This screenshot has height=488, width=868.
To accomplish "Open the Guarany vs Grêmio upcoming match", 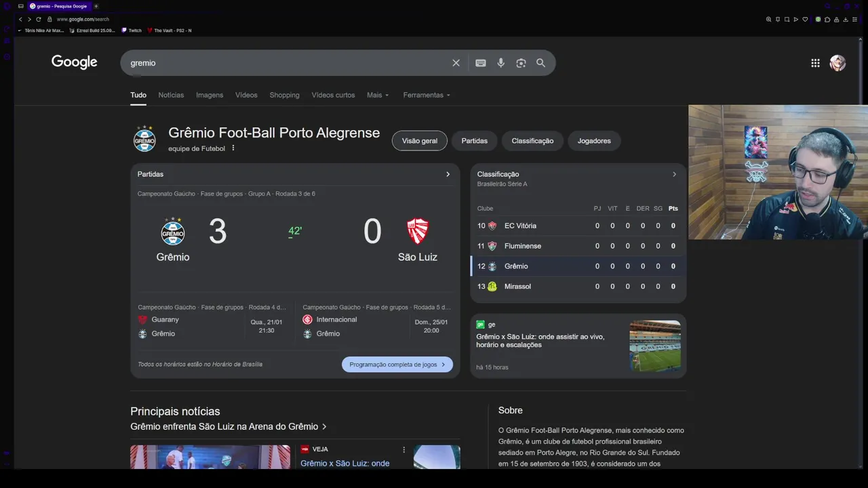I will pos(212,322).
